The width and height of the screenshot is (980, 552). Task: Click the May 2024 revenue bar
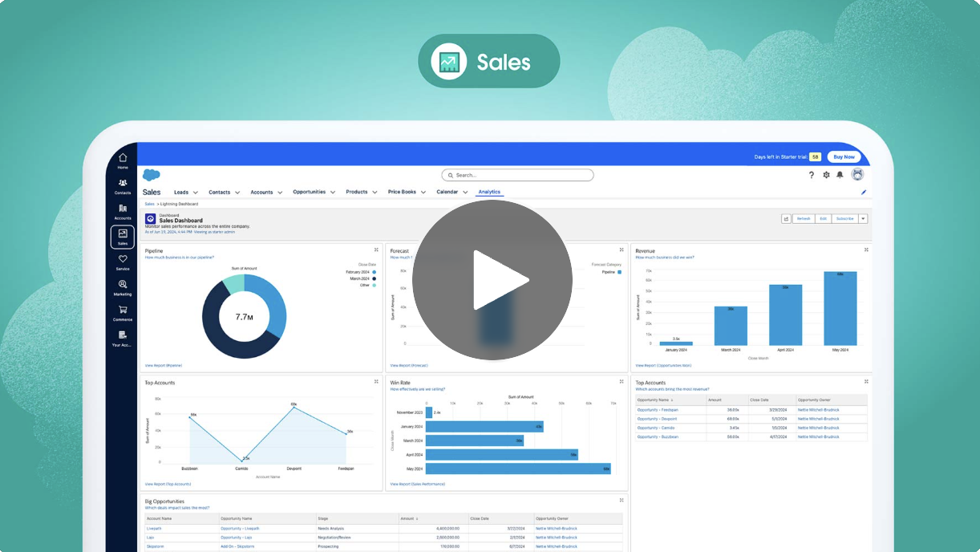(840, 308)
